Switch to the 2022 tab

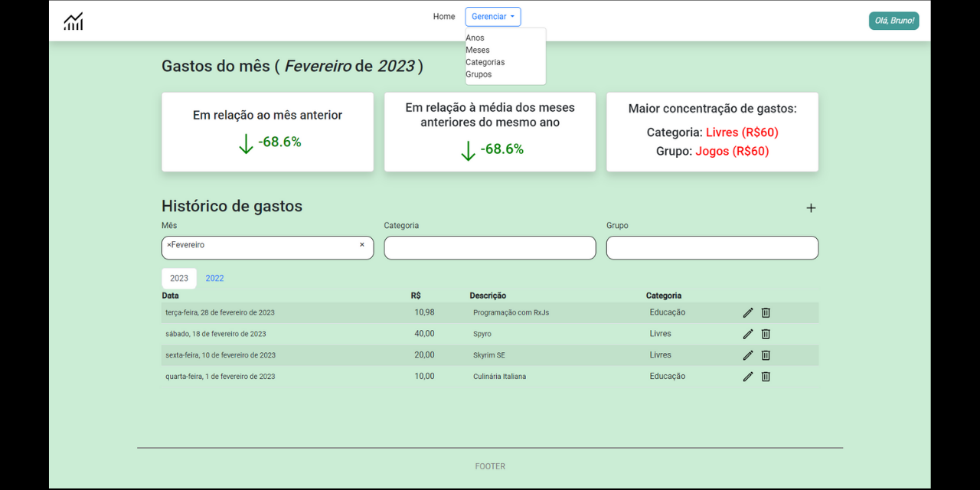214,278
